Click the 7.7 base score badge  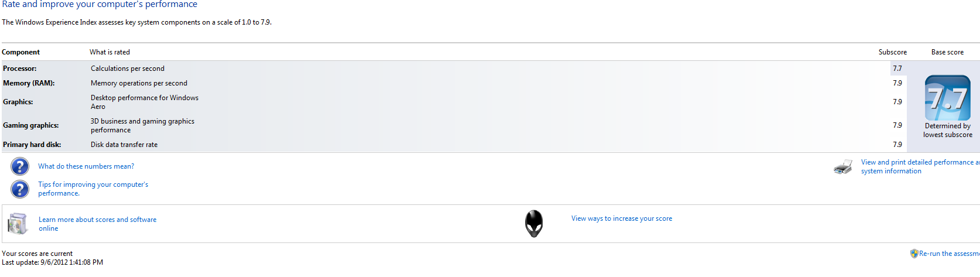[x=948, y=98]
